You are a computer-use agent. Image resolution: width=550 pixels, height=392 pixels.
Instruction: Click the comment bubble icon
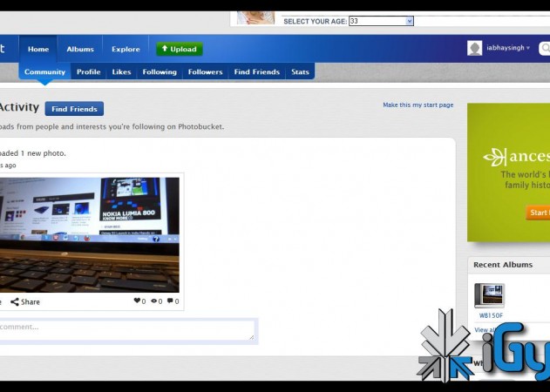[x=171, y=301]
